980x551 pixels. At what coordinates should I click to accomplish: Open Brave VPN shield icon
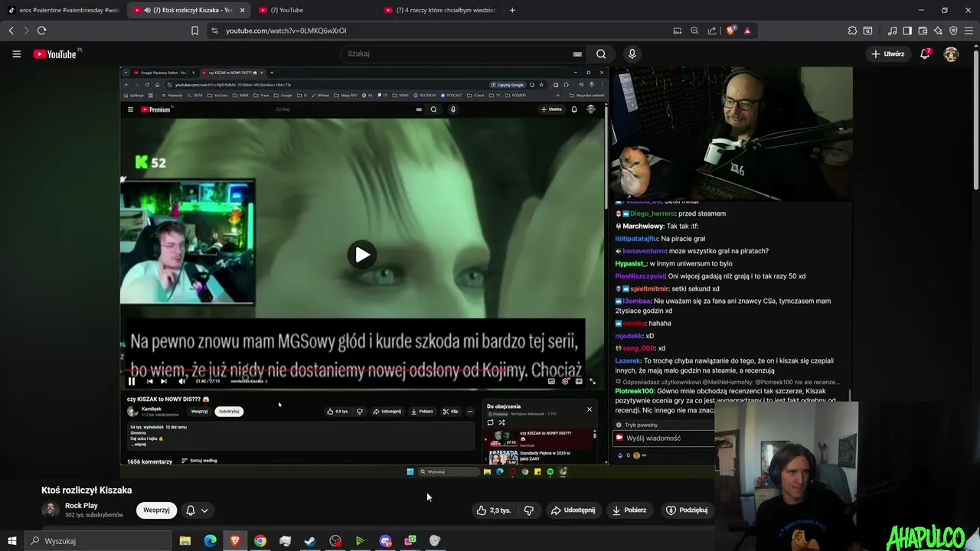click(x=953, y=31)
